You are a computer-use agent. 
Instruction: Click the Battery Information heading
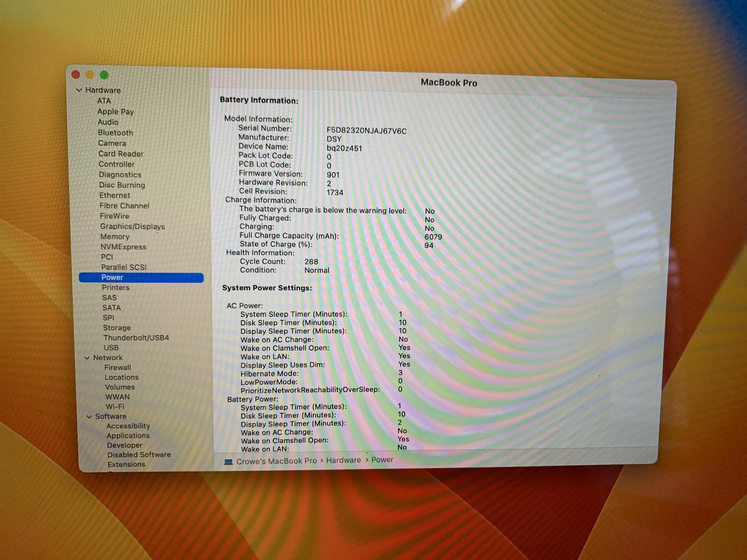(259, 101)
